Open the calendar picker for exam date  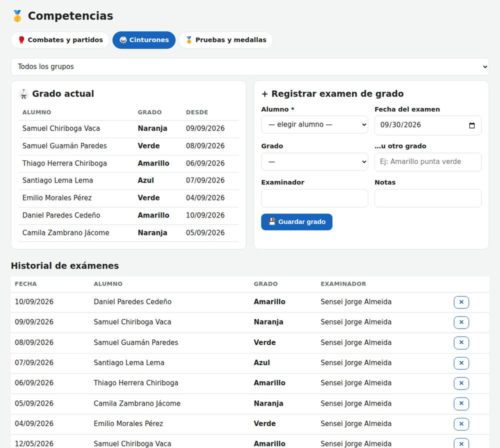coord(472,125)
